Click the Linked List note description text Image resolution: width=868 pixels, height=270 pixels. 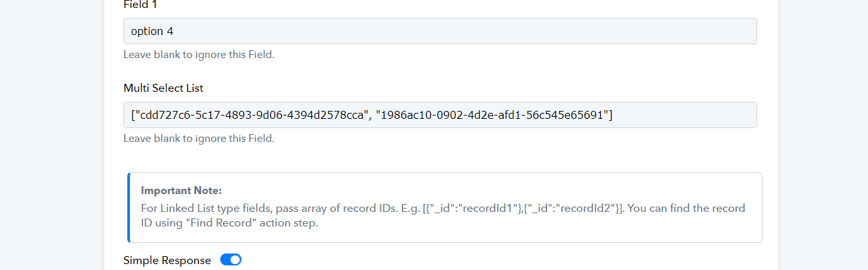click(x=443, y=216)
